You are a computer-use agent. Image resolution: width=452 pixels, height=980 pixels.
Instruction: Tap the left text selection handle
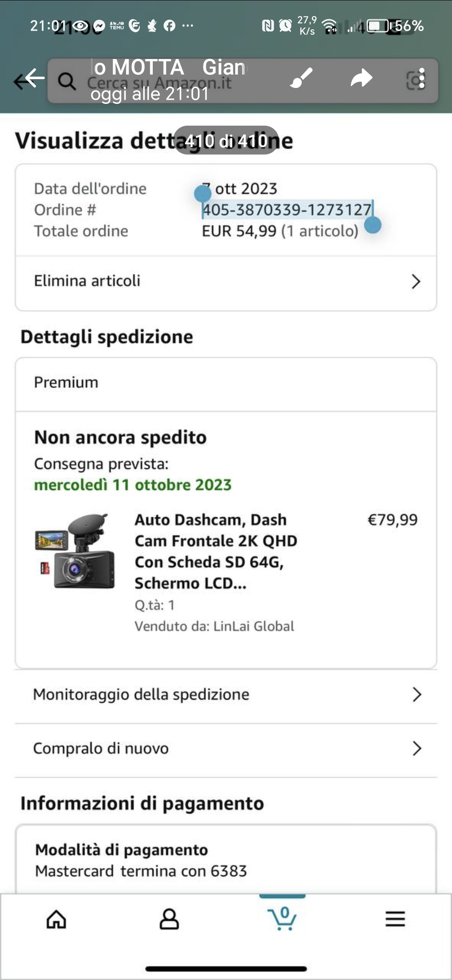click(203, 194)
